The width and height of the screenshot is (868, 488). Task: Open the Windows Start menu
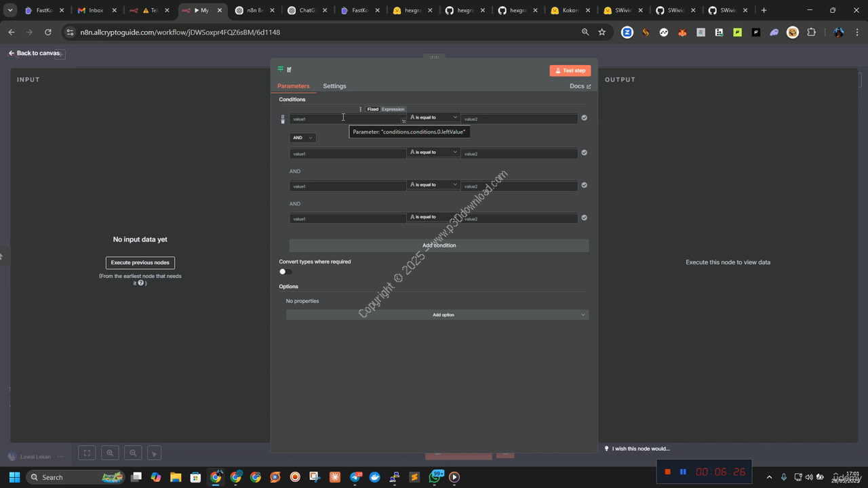click(x=14, y=477)
